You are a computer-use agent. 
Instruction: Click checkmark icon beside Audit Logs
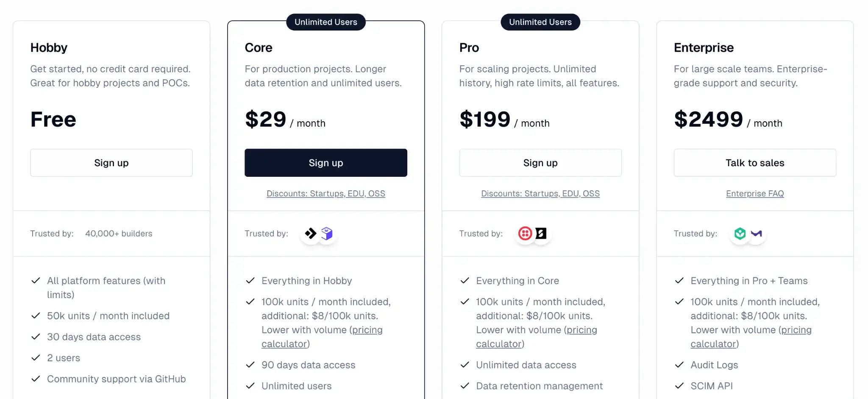click(x=679, y=365)
